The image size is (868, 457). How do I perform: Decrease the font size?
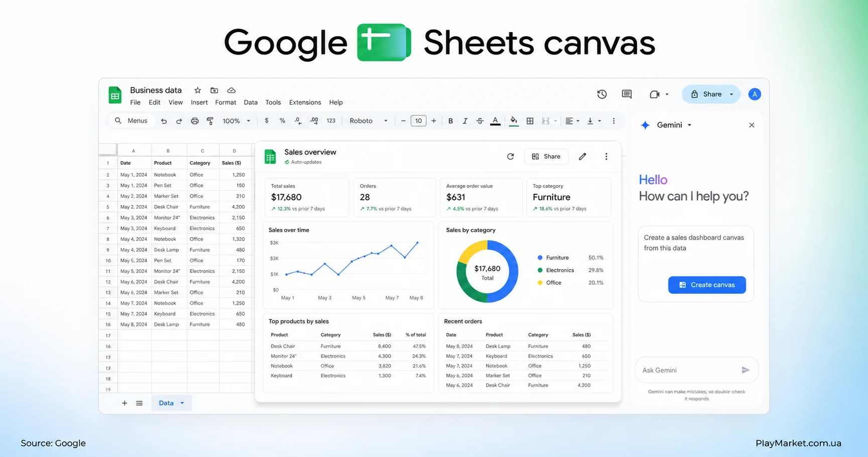click(403, 121)
